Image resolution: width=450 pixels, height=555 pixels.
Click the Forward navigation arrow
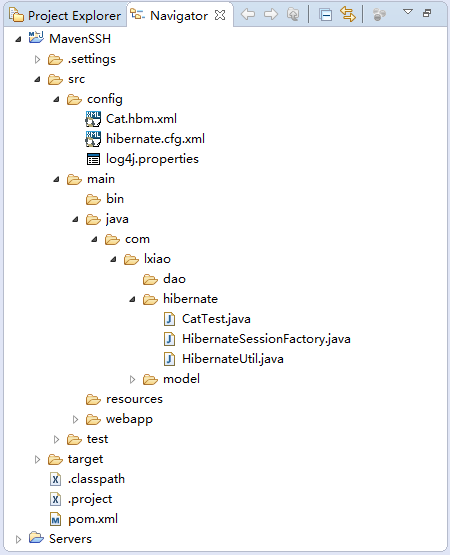click(x=271, y=15)
